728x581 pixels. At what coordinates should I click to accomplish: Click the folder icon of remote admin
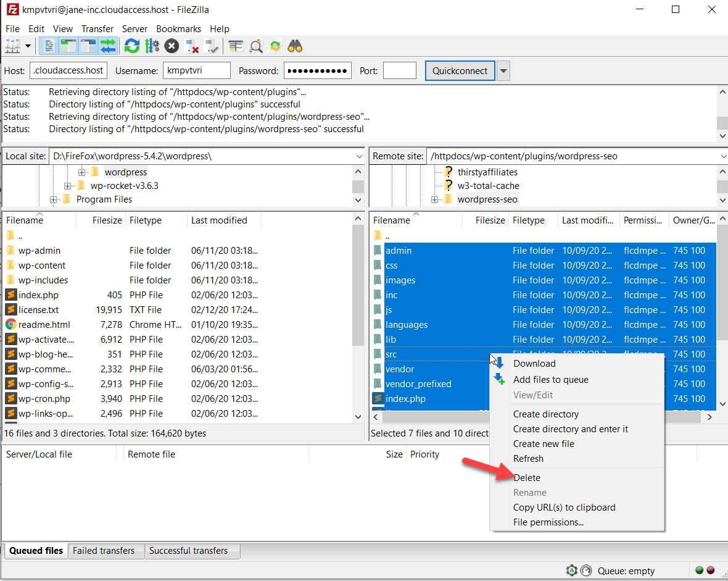pyautogui.click(x=378, y=250)
